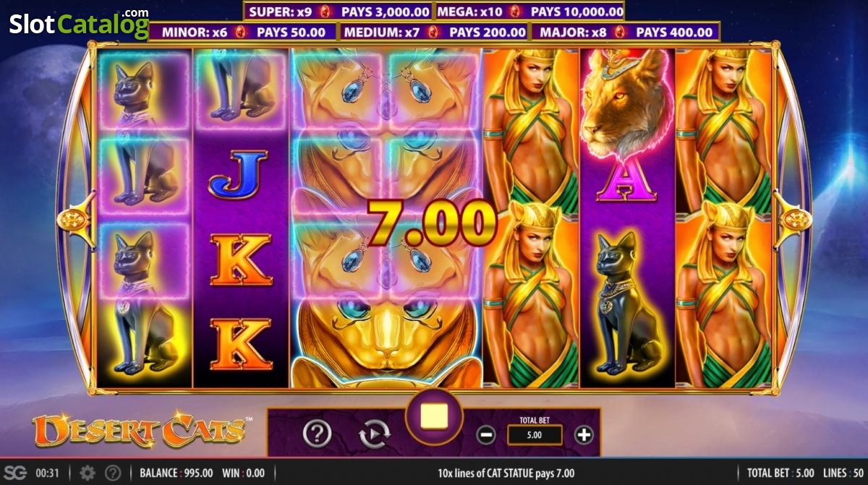Click the SG logo in bottom corner
Image resolution: width=868 pixels, height=485 pixels.
[18, 473]
